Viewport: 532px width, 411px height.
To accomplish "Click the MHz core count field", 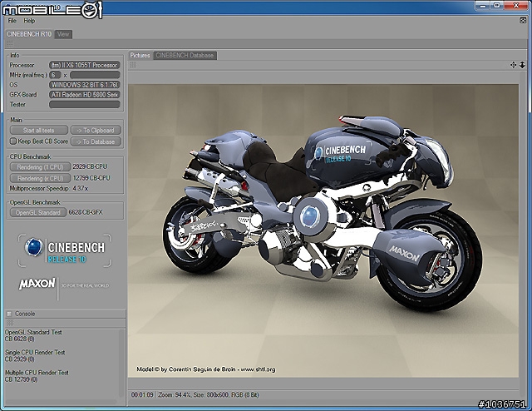I will (55, 75).
